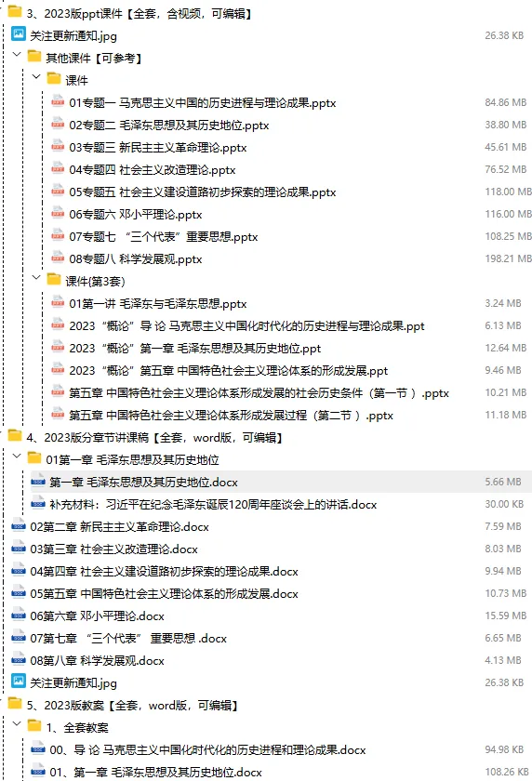Select file name 03专题三 新民主主义革命理论.pptx
This screenshot has width=532, height=781.
(x=158, y=148)
